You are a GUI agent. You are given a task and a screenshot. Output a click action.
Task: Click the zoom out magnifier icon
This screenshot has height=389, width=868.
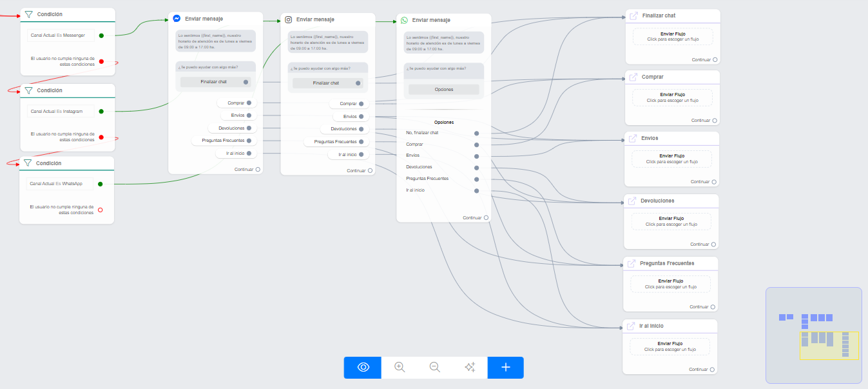click(435, 367)
